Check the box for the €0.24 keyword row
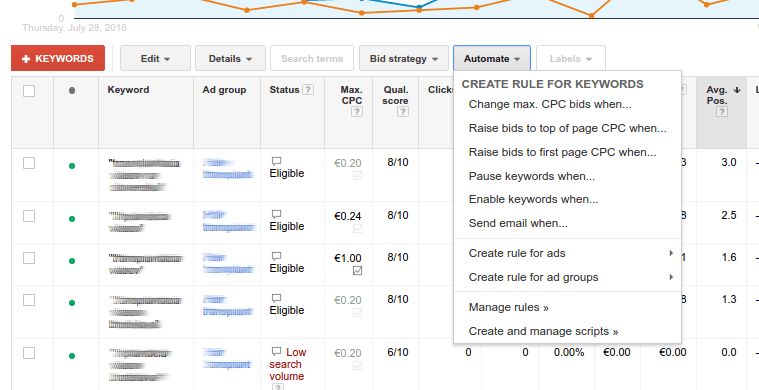 [29, 216]
